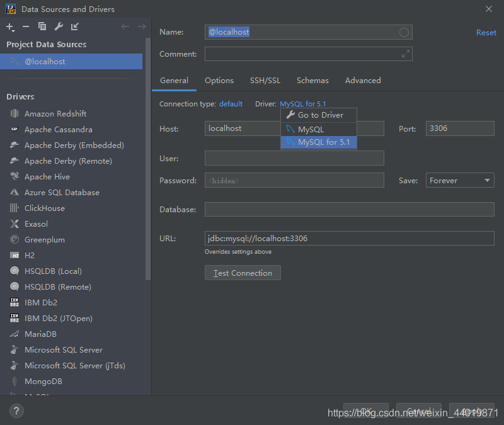Click the MariaDB seal icon

tap(14, 334)
